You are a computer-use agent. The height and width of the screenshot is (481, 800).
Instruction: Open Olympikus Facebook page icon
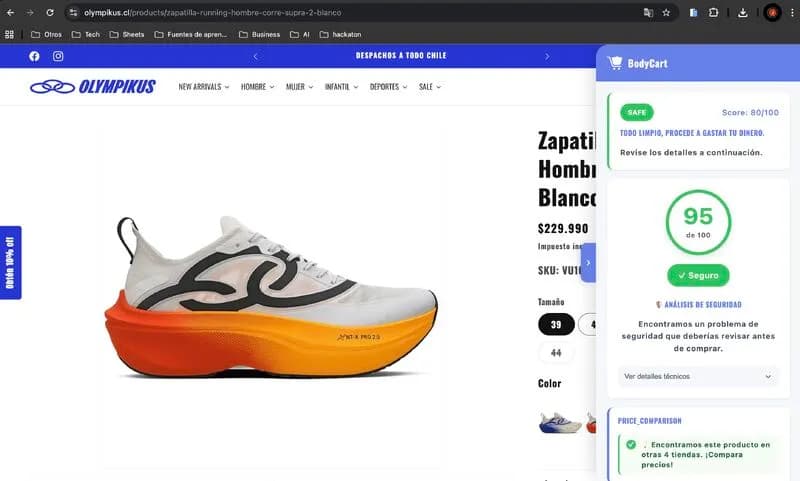tap(34, 56)
